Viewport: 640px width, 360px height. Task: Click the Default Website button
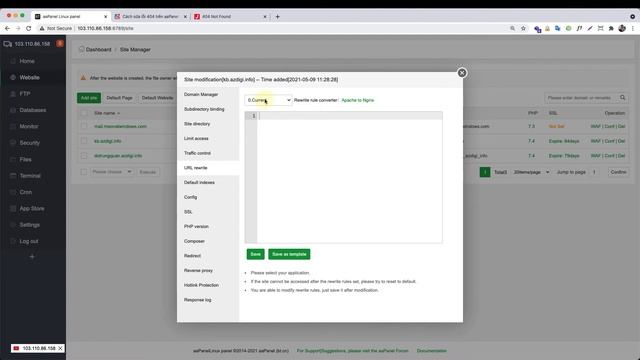tap(158, 98)
